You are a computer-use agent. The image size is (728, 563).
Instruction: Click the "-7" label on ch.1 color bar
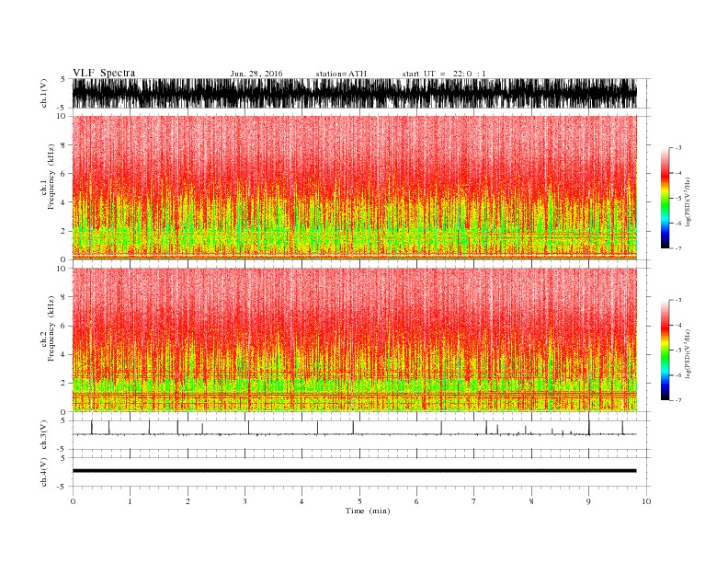tap(678, 248)
